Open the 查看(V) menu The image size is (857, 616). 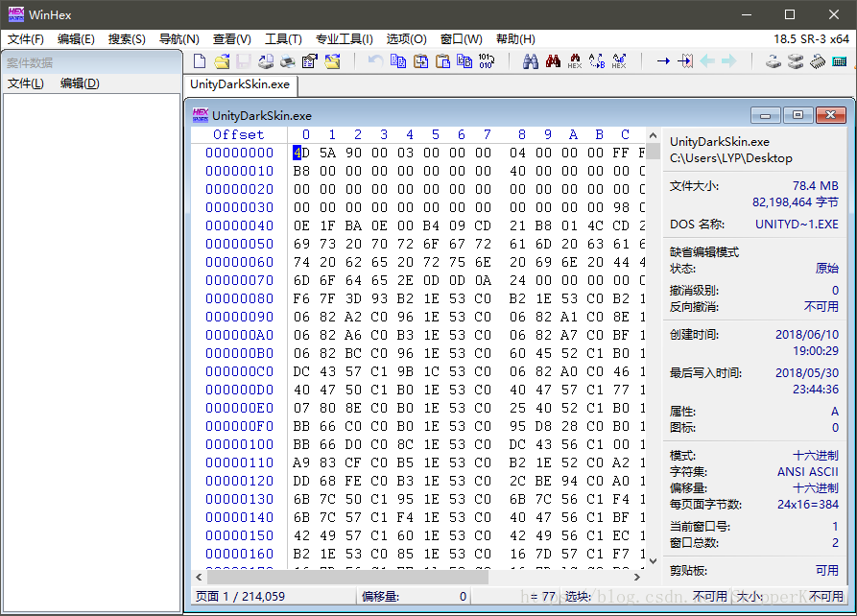[231, 39]
